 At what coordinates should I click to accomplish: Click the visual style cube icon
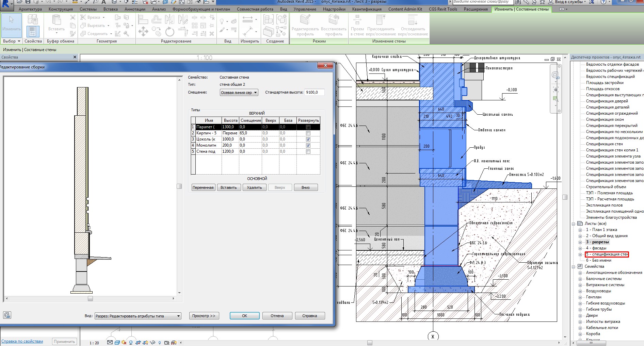click(x=117, y=343)
